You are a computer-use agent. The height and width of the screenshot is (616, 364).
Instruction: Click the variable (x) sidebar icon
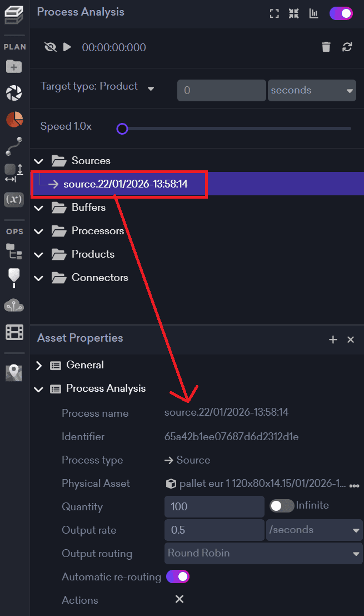13,199
